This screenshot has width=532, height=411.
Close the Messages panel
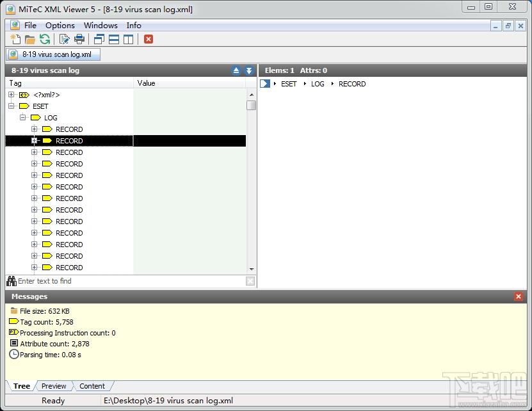[x=519, y=296]
